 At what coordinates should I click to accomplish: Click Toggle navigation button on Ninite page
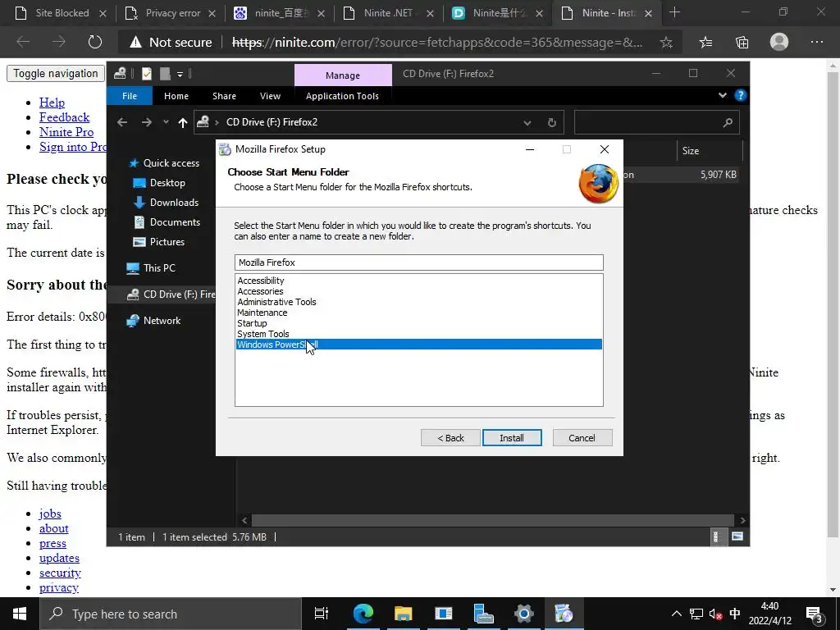(56, 73)
